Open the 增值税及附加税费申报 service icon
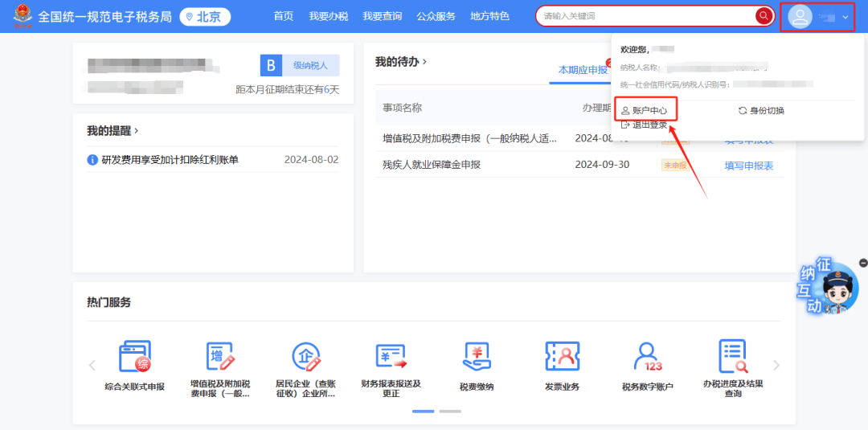This screenshot has height=430, width=868. pyautogui.click(x=219, y=356)
